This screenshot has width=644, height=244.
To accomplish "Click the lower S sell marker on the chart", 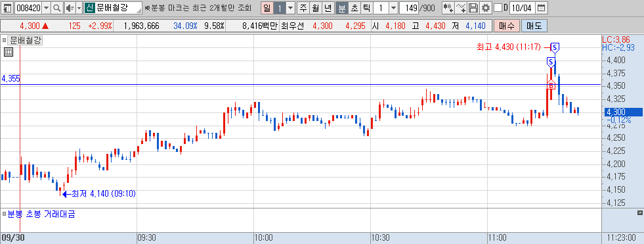I will [x=551, y=62].
